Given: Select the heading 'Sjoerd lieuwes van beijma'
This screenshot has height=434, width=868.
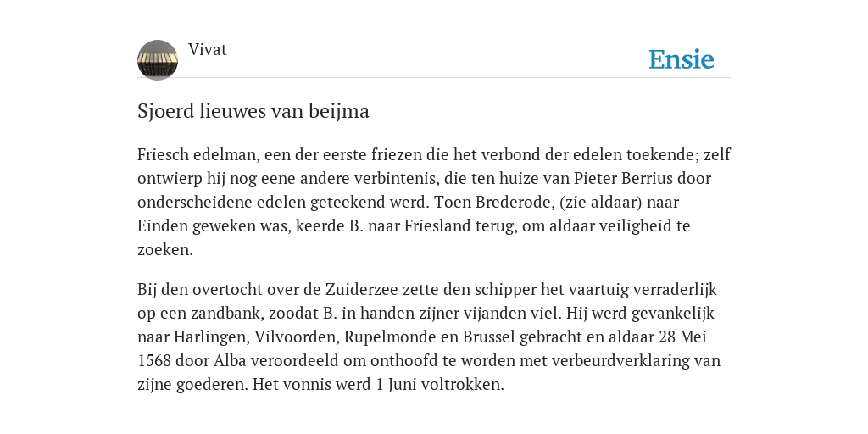Looking at the screenshot, I should [x=253, y=111].
